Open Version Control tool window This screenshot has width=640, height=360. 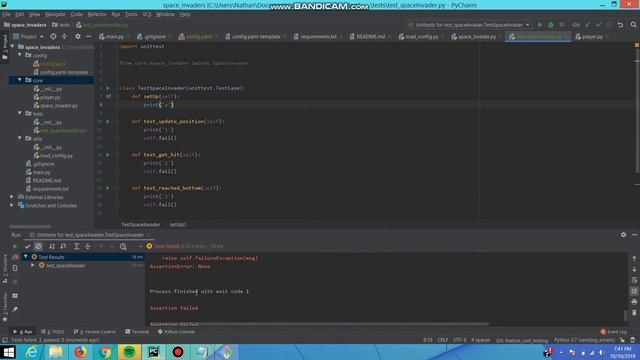coord(95,332)
